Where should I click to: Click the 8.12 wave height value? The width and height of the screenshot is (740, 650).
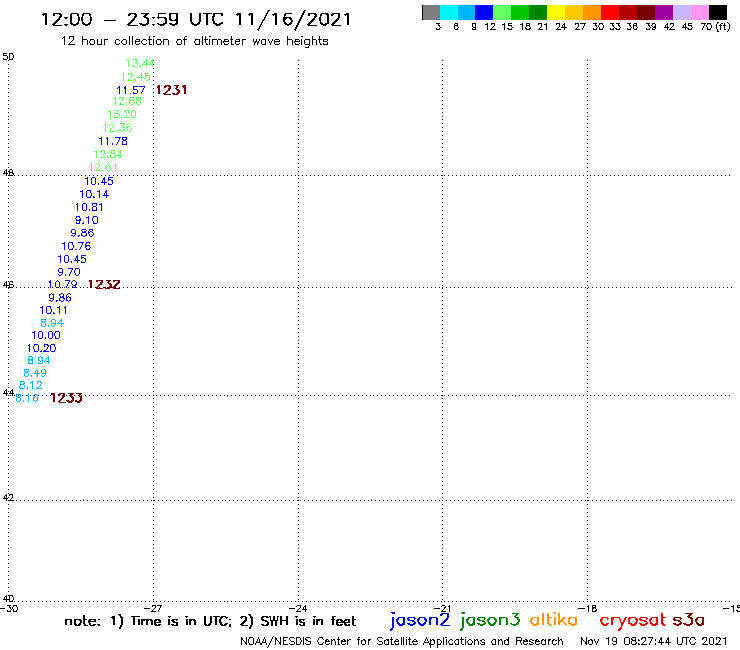(x=31, y=385)
